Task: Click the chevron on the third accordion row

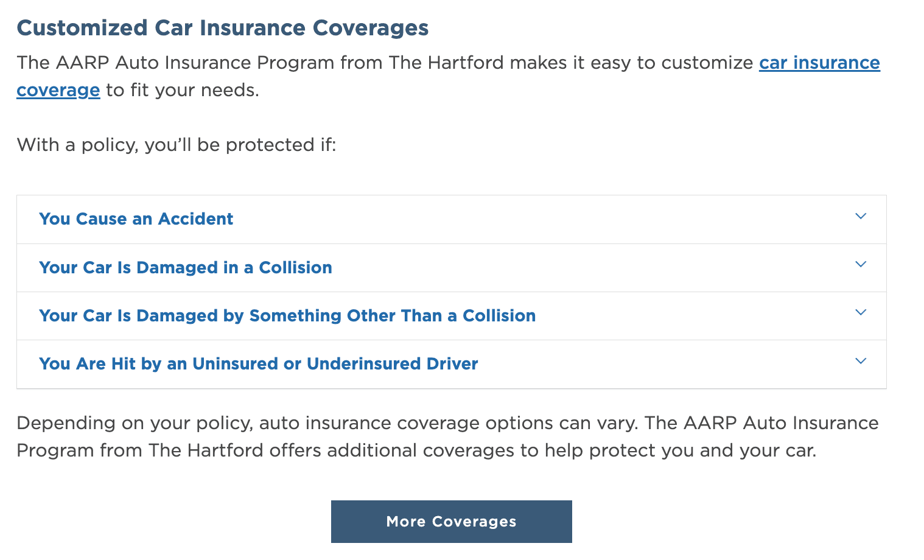Action: coord(861,313)
